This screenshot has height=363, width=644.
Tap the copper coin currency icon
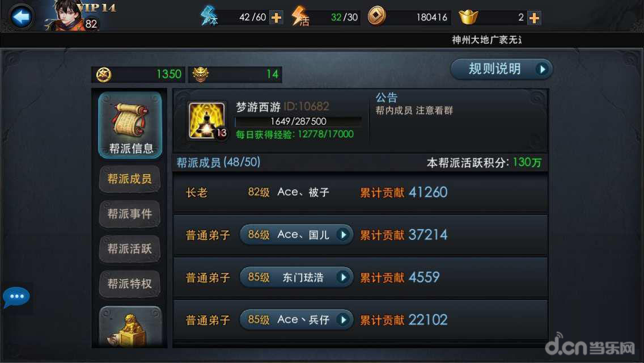click(376, 16)
